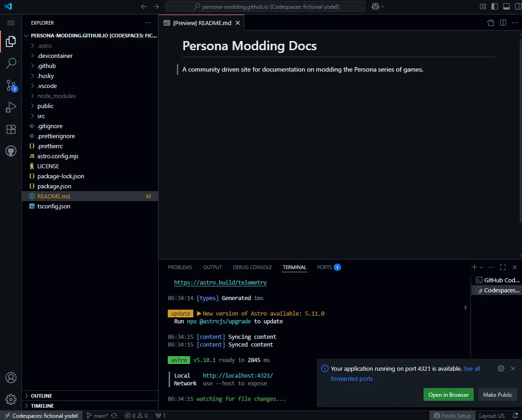The image size is (522, 420).
Task: Open the new terminal launch profile dropdown
Action: tap(481, 267)
